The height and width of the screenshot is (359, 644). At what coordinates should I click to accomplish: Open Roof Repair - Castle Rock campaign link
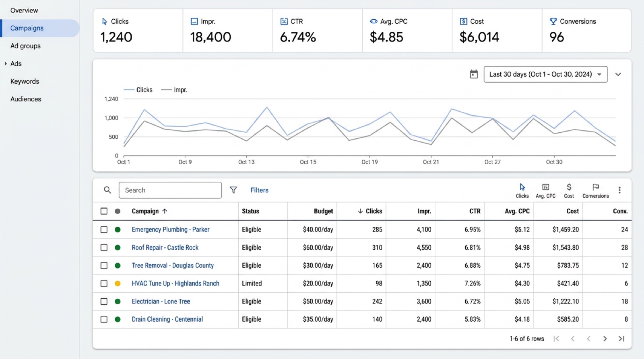click(165, 248)
